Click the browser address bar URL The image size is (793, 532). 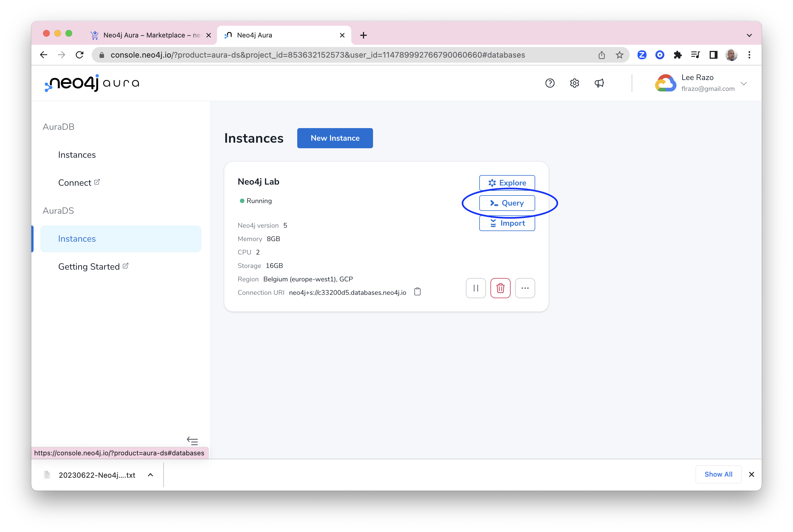click(317, 55)
